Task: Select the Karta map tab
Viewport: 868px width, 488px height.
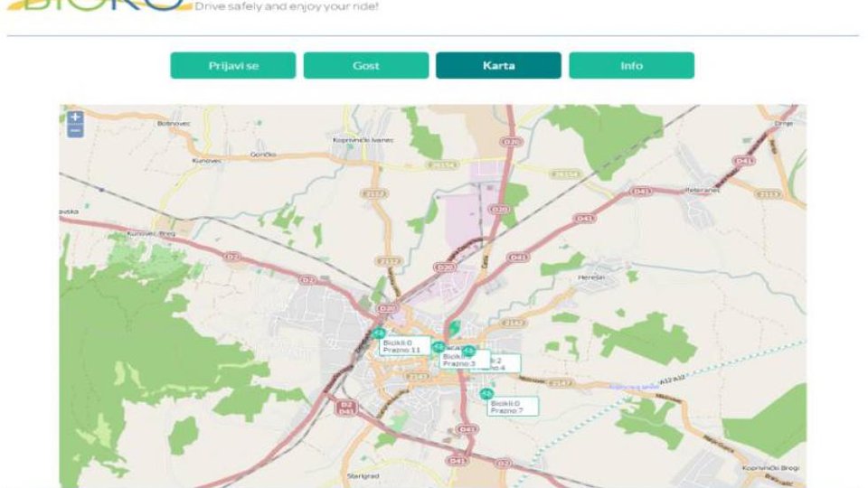Action: pos(498,65)
